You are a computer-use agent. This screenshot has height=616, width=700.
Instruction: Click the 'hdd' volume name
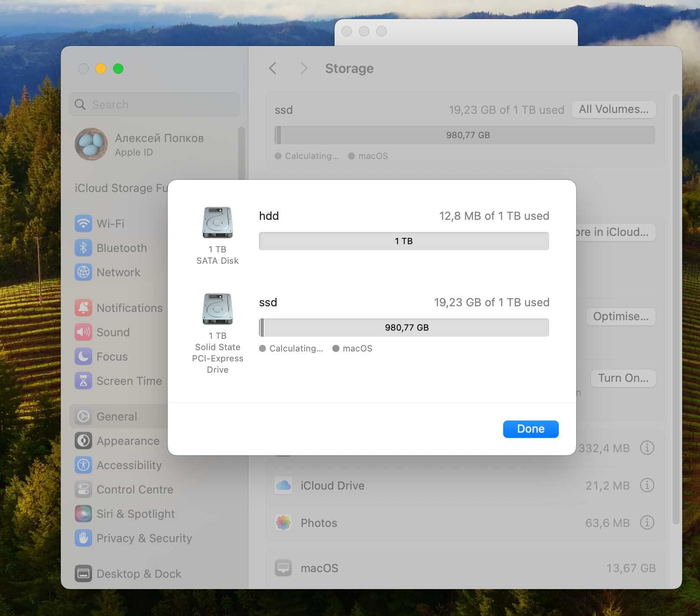click(269, 216)
